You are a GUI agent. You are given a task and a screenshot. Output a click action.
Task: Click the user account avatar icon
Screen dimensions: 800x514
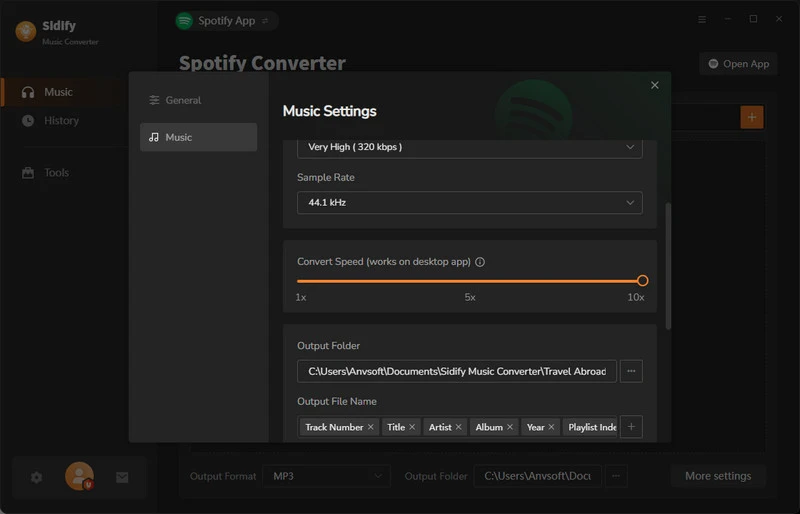(x=79, y=476)
